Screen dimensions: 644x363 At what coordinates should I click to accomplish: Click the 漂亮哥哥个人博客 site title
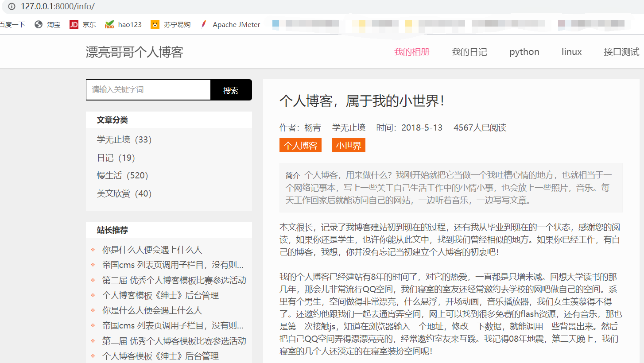(135, 52)
